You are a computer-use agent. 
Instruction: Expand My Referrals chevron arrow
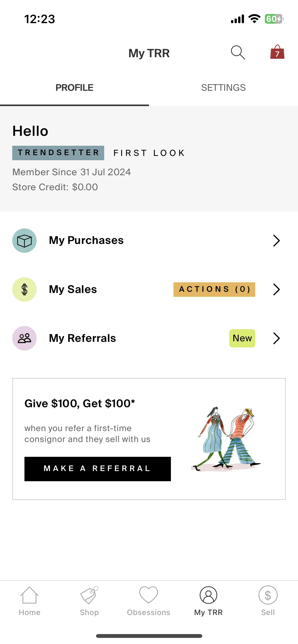click(x=277, y=338)
